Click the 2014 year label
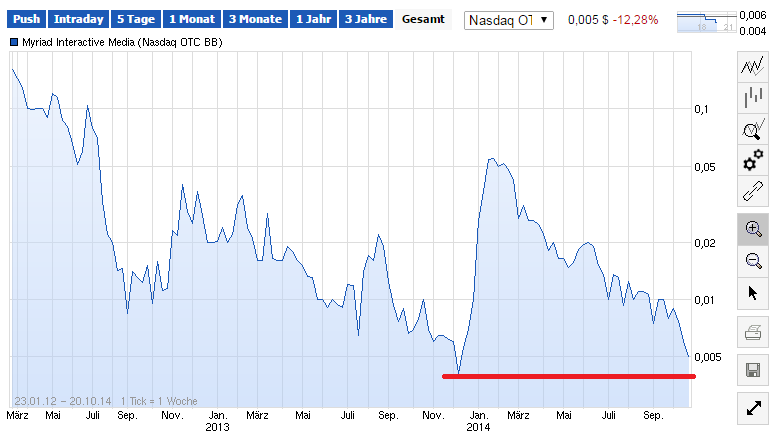 coord(478,427)
